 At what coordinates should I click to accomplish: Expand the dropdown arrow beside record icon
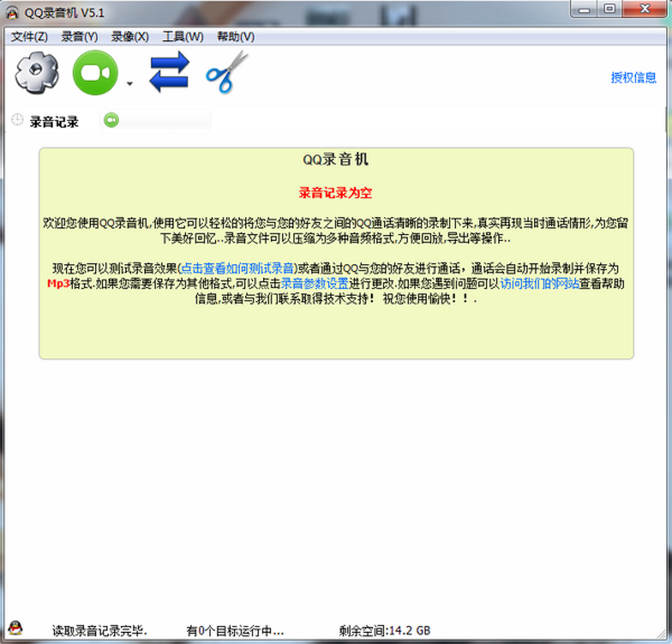129,84
